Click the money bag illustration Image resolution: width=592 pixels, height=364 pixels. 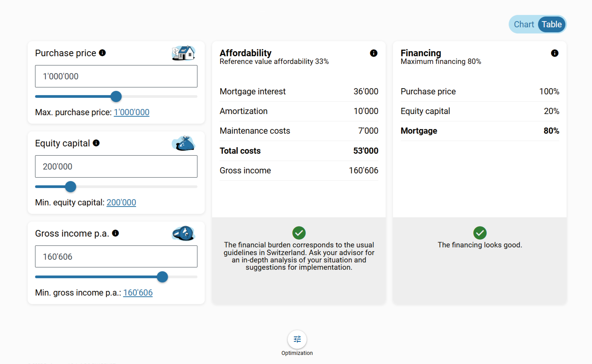point(183,143)
